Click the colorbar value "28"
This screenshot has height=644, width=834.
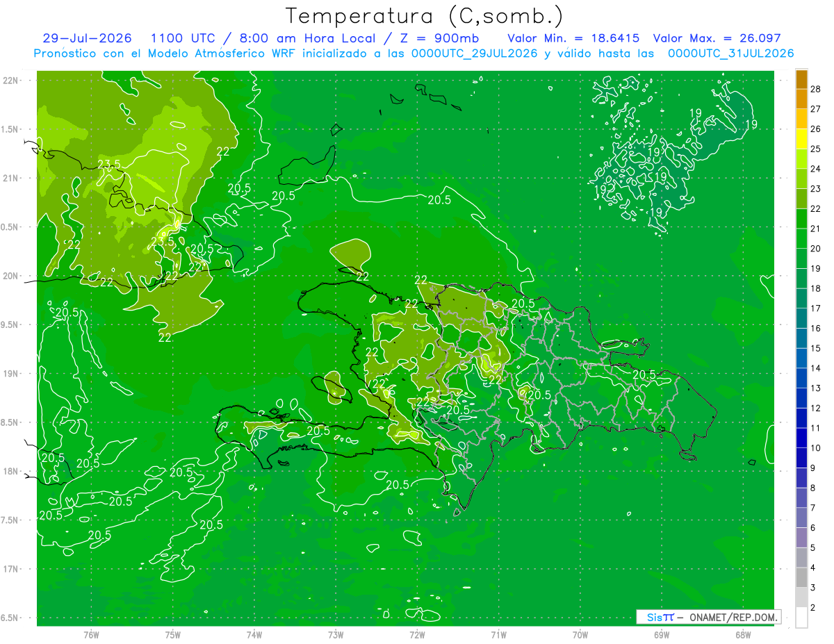tap(815, 89)
